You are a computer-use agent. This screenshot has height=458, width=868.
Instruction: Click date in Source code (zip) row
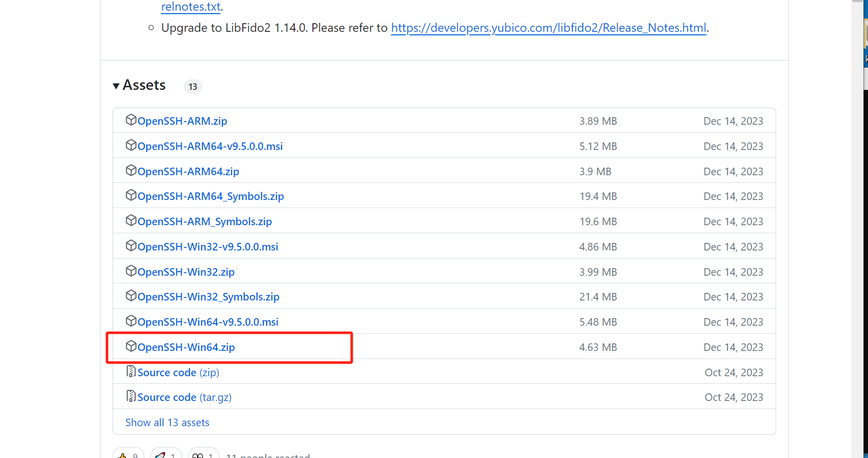734,373
